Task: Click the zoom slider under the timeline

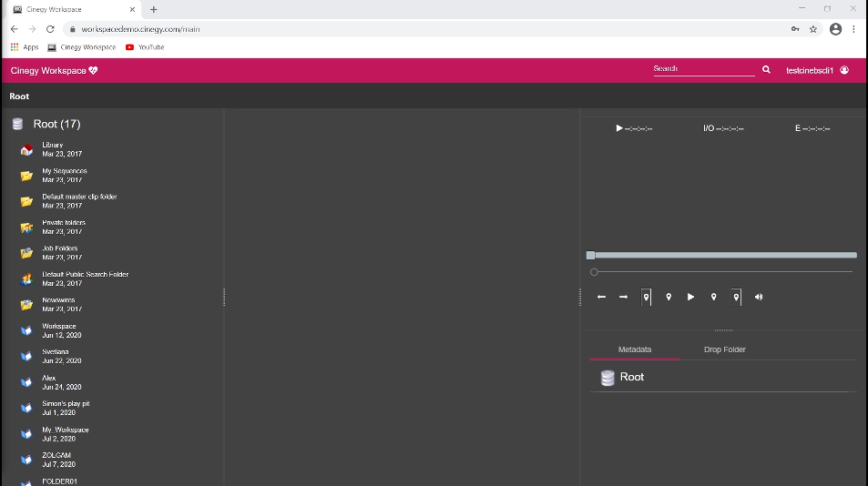Action: coord(722,271)
